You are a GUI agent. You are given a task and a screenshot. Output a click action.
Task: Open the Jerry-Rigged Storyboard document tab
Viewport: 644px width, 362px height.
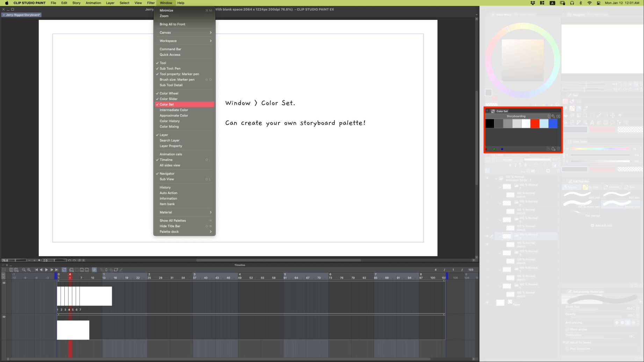(x=22, y=15)
